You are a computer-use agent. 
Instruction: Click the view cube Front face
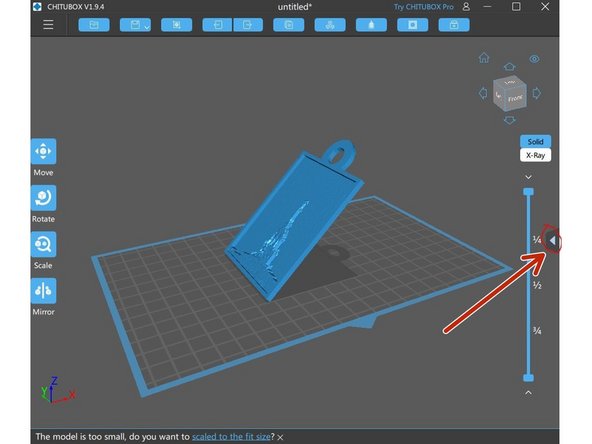pyautogui.click(x=515, y=99)
